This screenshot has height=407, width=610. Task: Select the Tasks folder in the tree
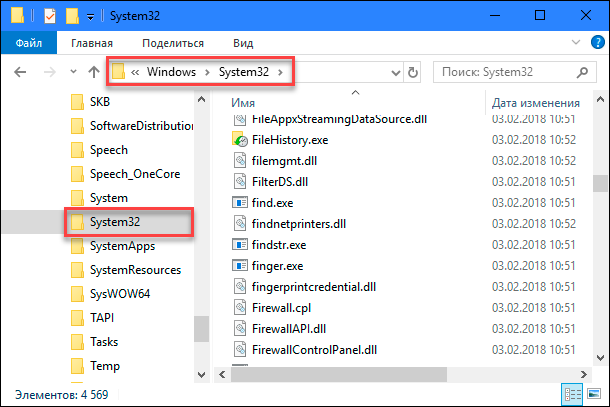pyautogui.click(x=95, y=342)
